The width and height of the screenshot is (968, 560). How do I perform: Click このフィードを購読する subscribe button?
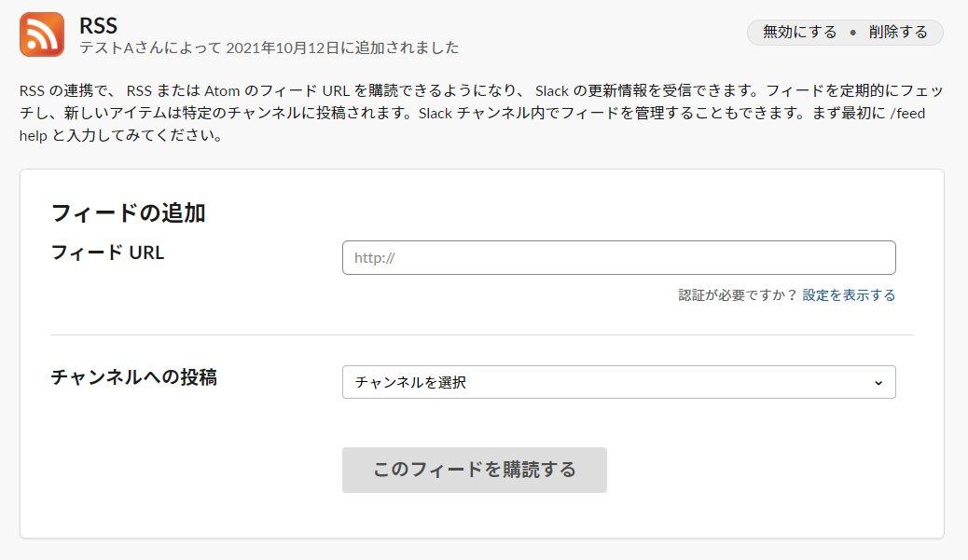[x=474, y=470]
